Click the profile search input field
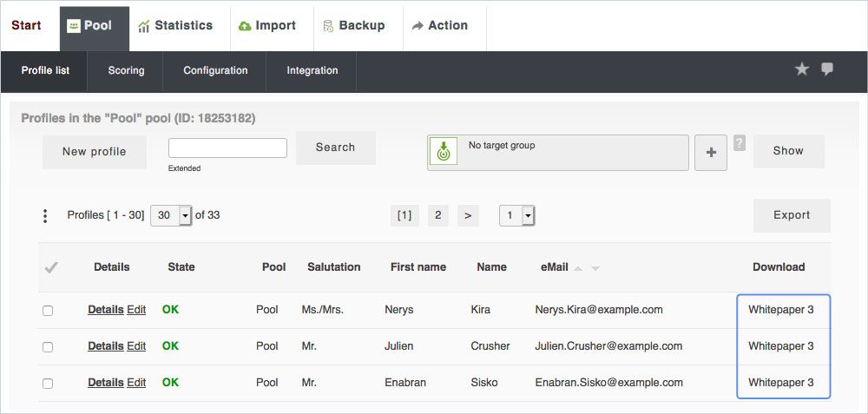868x414 pixels. click(x=227, y=148)
